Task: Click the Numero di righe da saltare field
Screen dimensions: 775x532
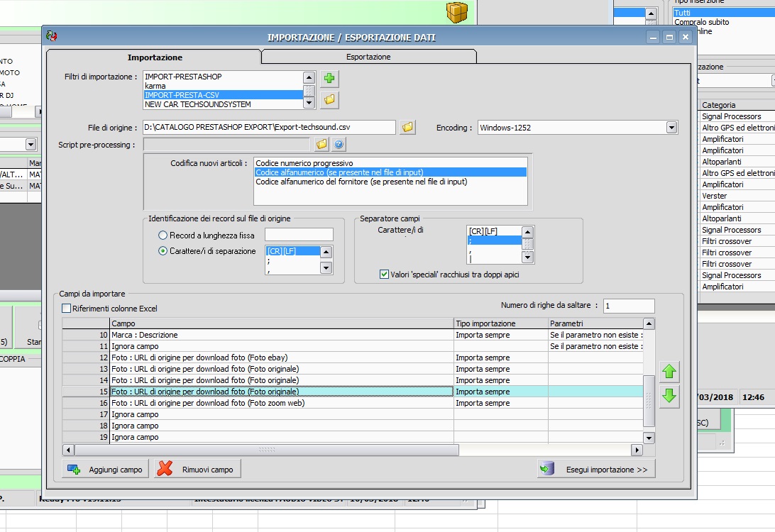Action: 628,306
